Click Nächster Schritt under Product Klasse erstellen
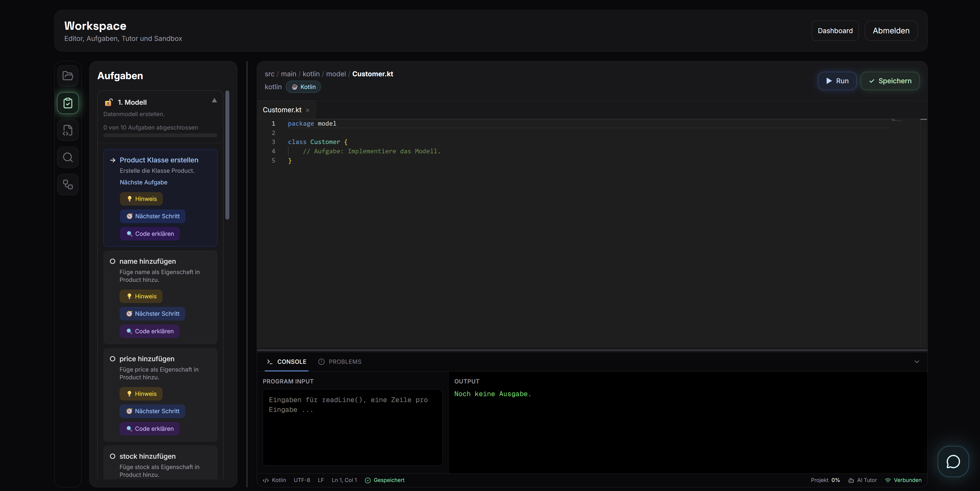 (x=153, y=216)
